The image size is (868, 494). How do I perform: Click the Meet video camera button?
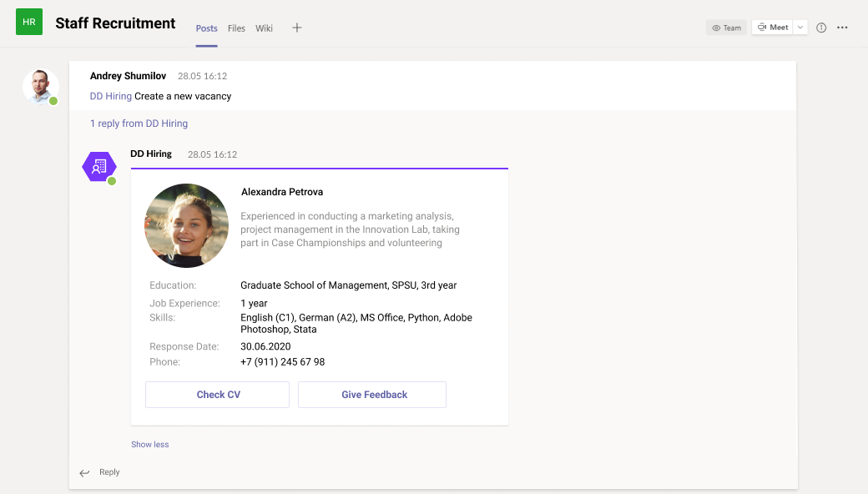772,28
